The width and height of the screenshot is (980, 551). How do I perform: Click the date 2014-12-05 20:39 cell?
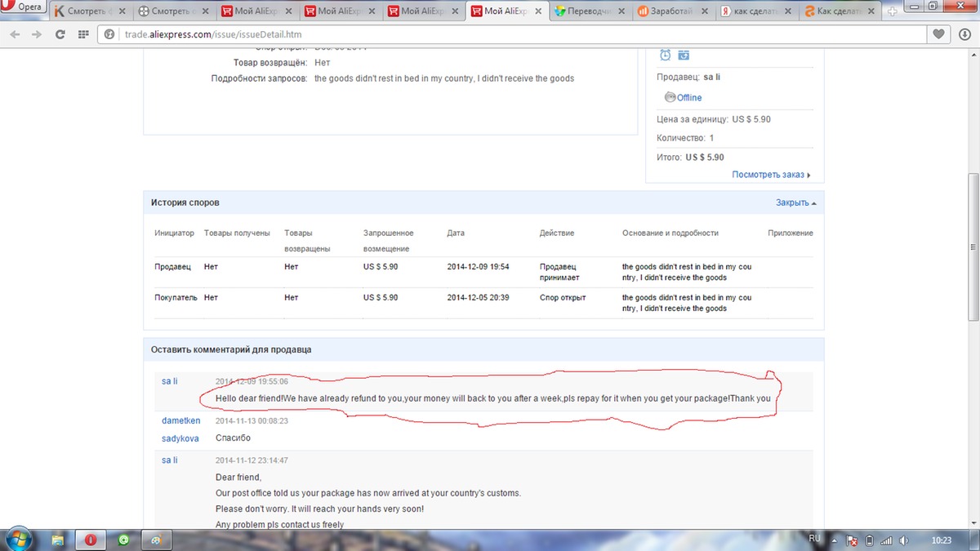[479, 298]
